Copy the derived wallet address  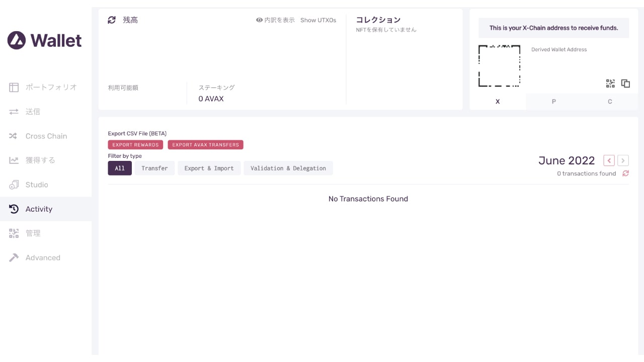click(x=625, y=83)
